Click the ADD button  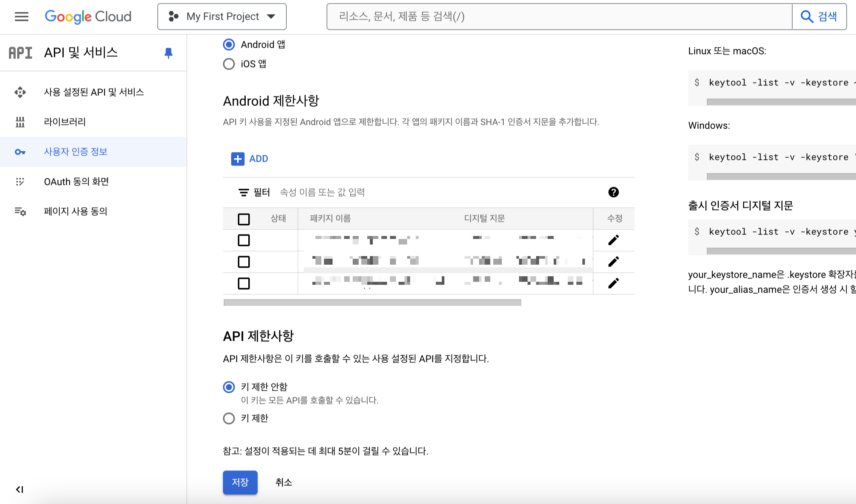tap(250, 159)
